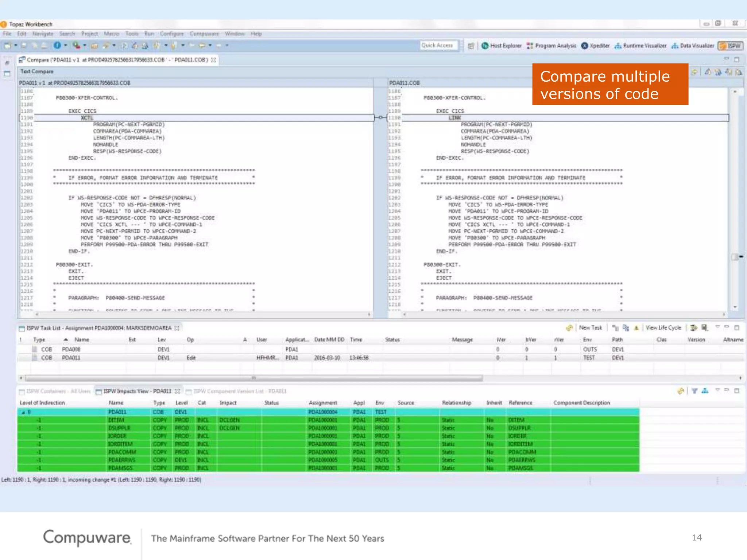Image resolution: width=747 pixels, height=560 pixels.
Task: Click the Save toolbar icon
Action: coord(24,46)
